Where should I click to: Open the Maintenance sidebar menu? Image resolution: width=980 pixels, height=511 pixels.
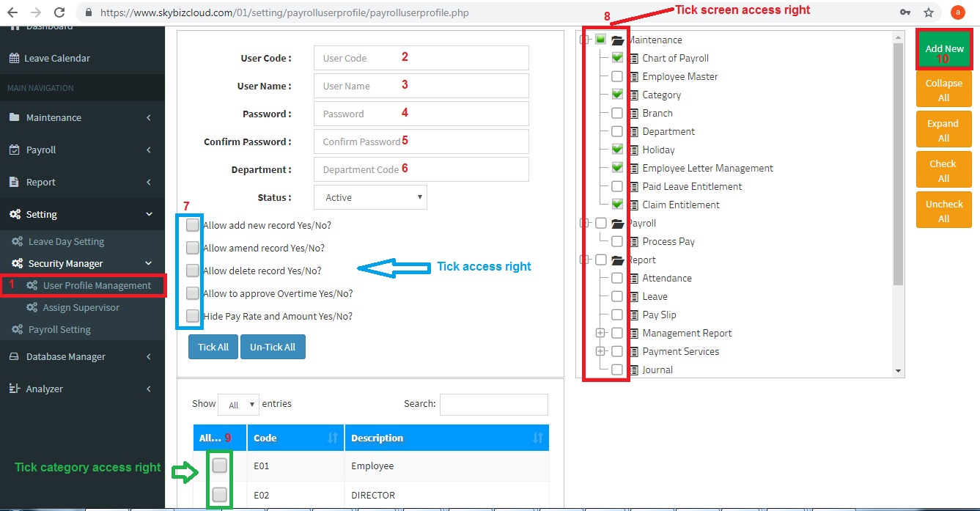(x=54, y=118)
